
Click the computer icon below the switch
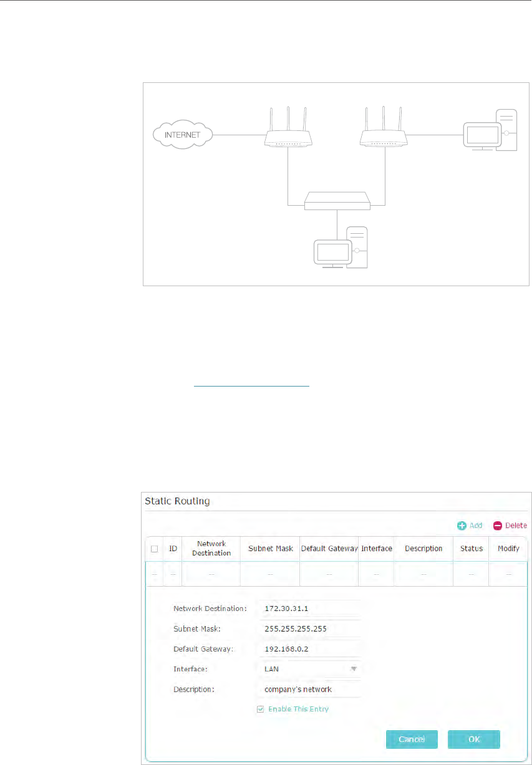tap(342, 248)
